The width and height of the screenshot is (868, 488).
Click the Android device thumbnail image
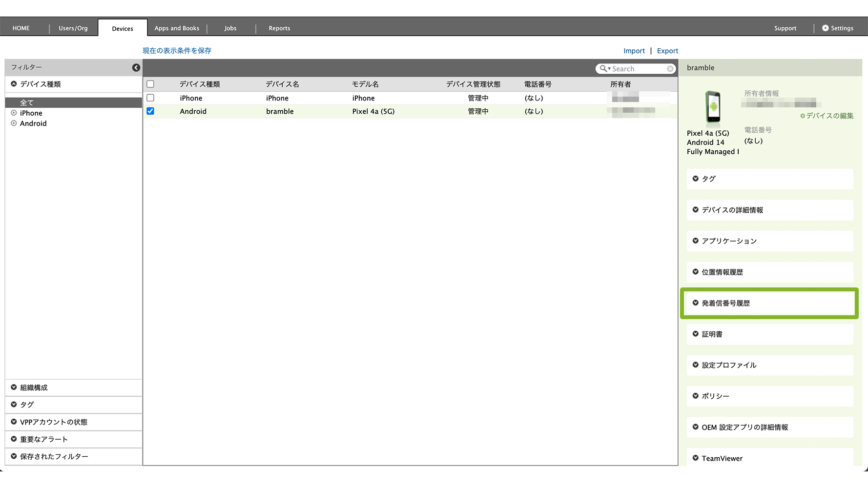(713, 106)
